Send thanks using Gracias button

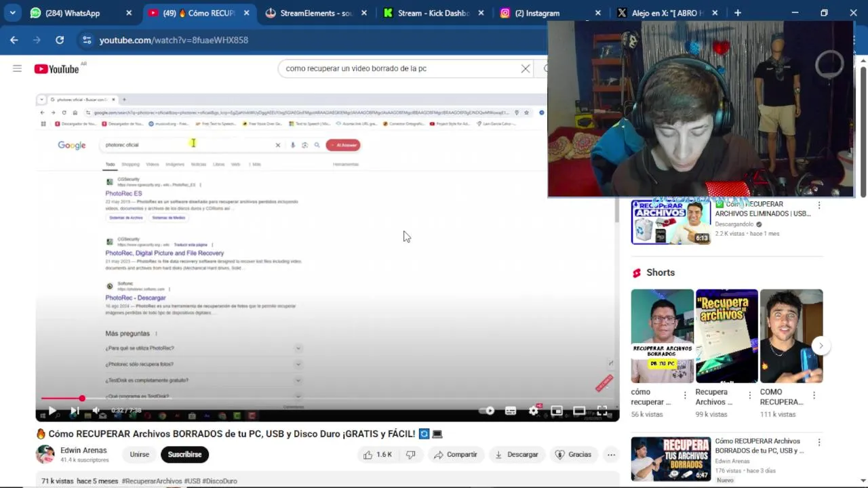(x=573, y=455)
